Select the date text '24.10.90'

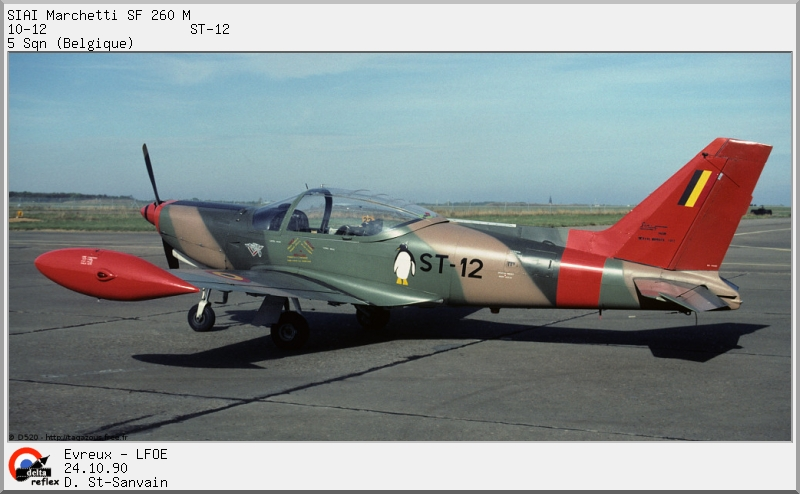[x=95, y=468]
